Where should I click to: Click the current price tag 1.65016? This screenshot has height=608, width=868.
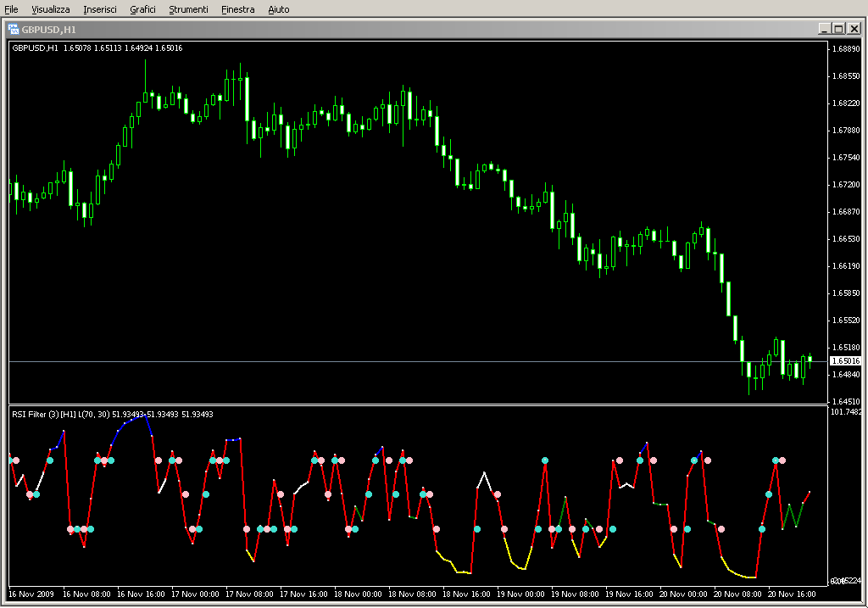846,361
